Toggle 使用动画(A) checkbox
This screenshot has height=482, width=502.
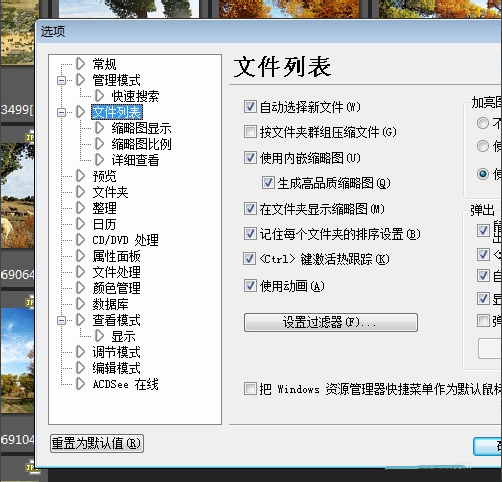click(250, 286)
